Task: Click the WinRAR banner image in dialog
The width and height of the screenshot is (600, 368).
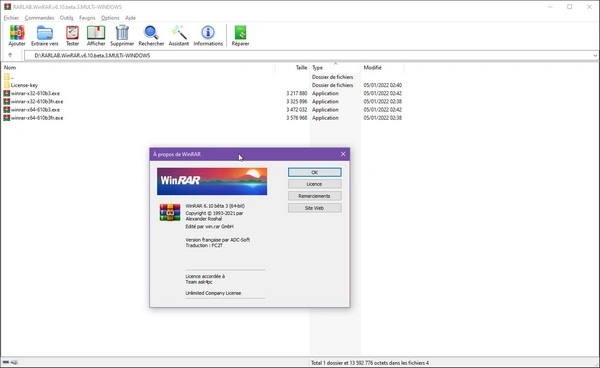Action: pos(212,181)
